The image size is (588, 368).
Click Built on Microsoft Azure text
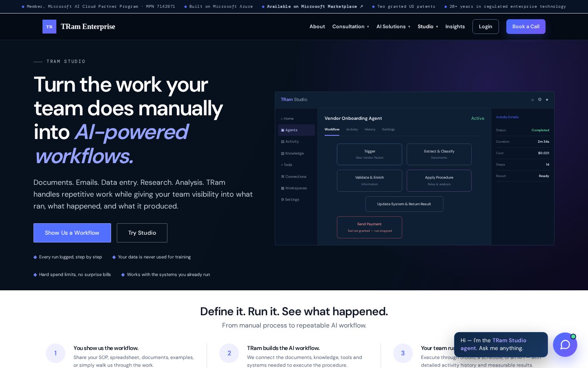point(218,7)
